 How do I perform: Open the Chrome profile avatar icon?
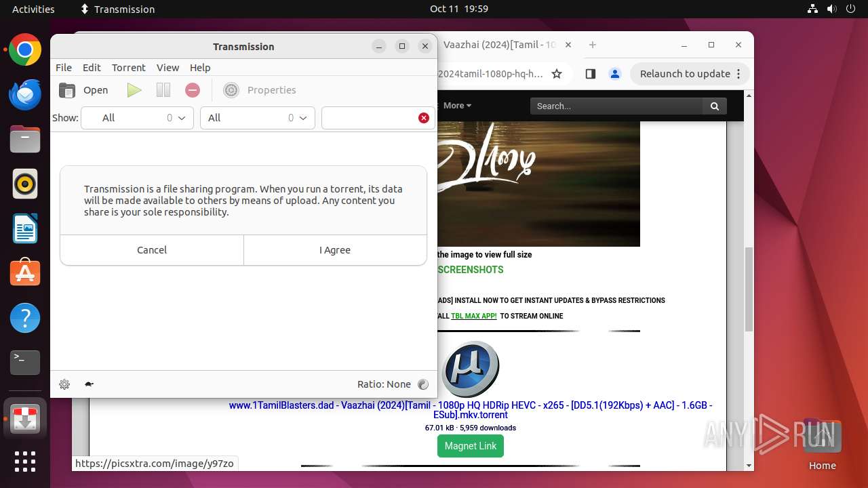(615, 74)
